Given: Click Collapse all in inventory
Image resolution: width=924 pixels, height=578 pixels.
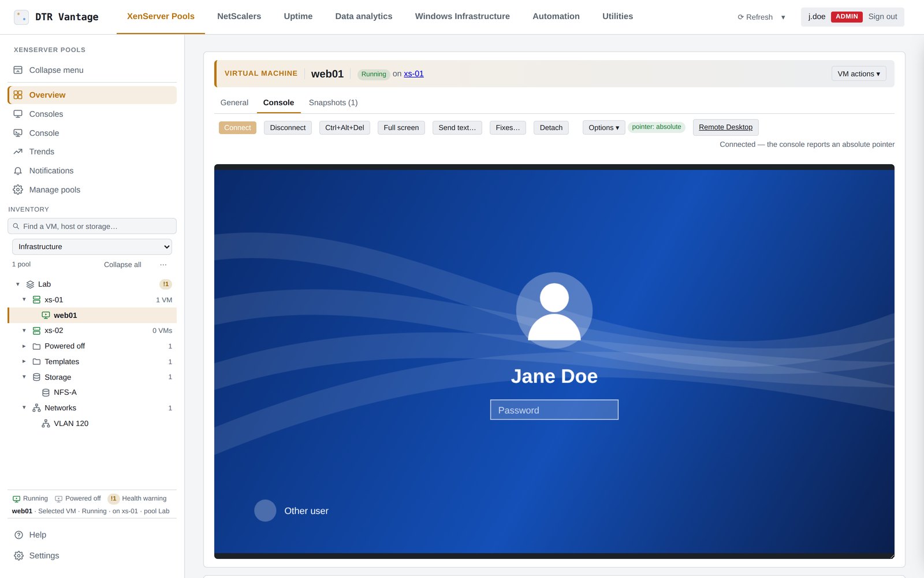Looking at the screenshot, I should (x=122, y=265).
